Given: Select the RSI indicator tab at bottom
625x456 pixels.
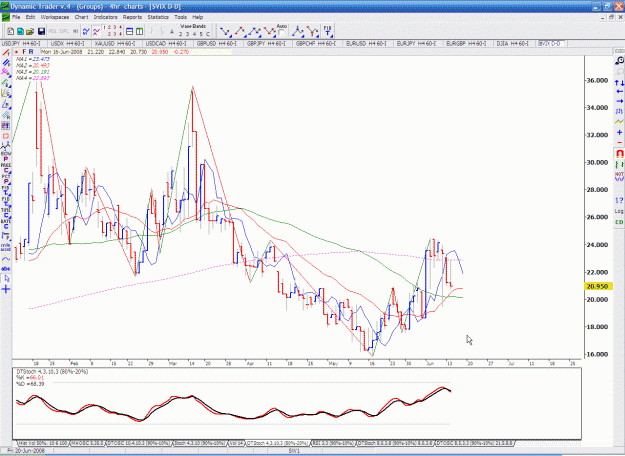Looking at the screenshot, I should (334, 443).
